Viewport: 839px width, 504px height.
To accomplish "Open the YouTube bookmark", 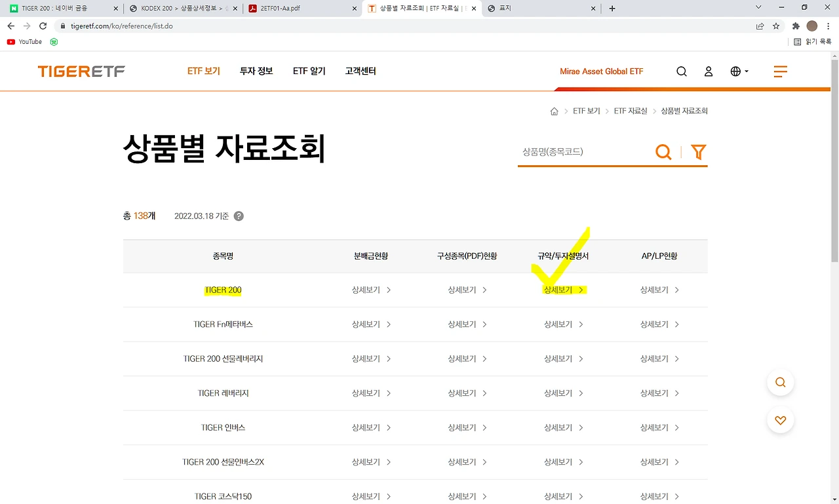I will (24, 42).
